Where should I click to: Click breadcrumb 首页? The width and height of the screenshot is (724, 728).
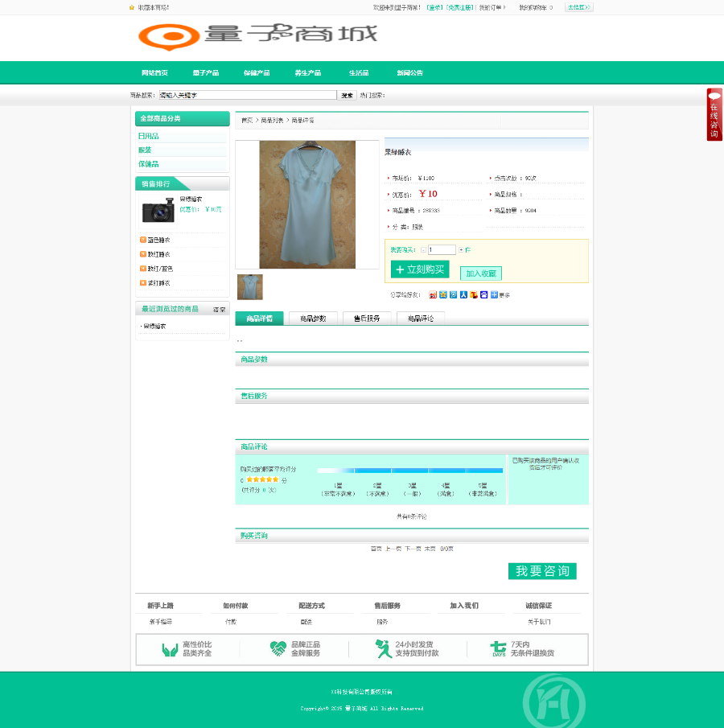pos(247,120)
